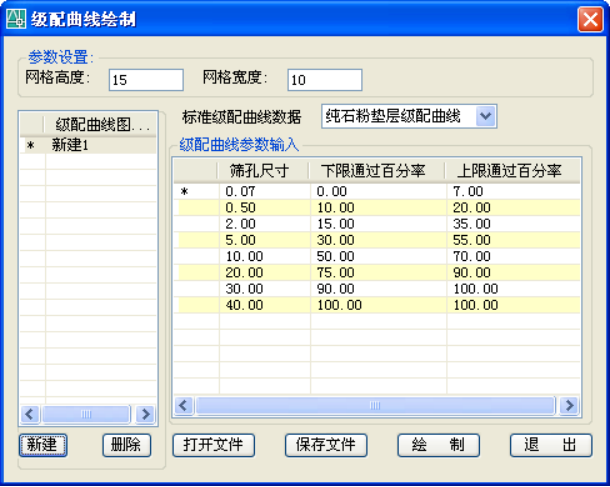Click the upper limit cell 7.00
The height and width of the screenshot is (487, 610).
point(514,191)
